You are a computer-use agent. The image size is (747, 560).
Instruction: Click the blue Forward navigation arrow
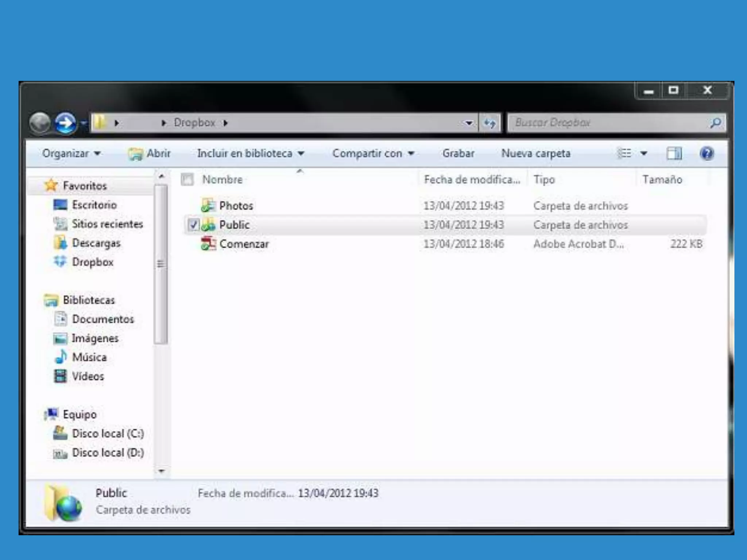coord(66,123)
